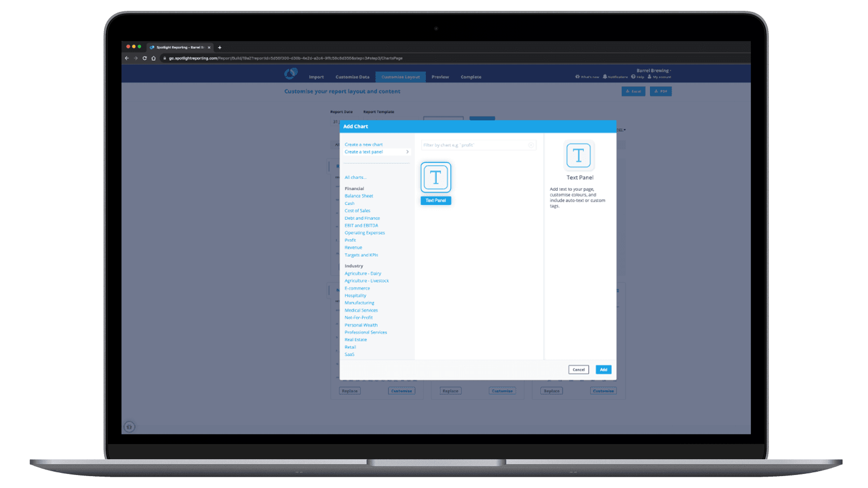This screenshot has width=868, height=488.
Task: Filter charts by Operating Expenses
Action: click(365, 233)
